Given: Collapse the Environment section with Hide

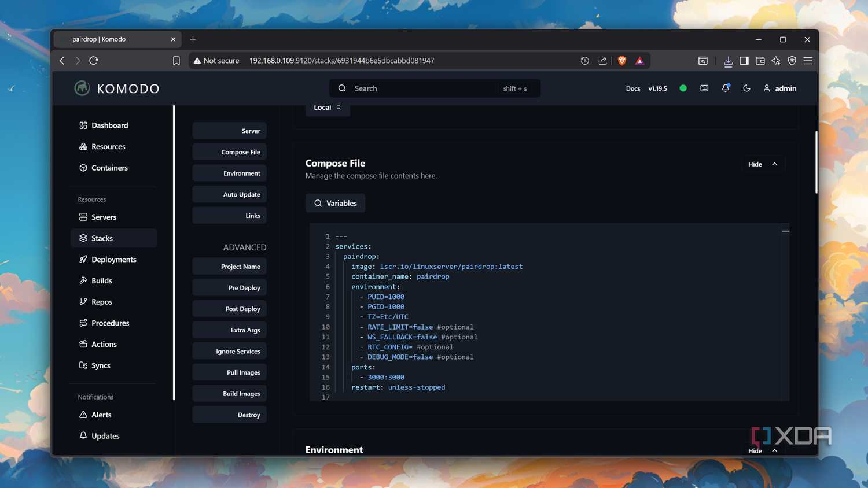Looking at the screenshot, I should 763,450.
